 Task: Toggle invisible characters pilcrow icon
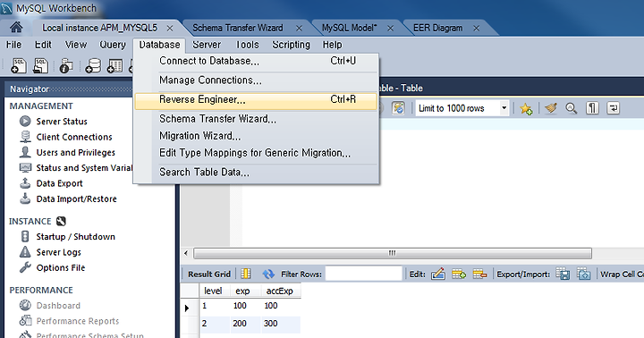pos(592,108)
